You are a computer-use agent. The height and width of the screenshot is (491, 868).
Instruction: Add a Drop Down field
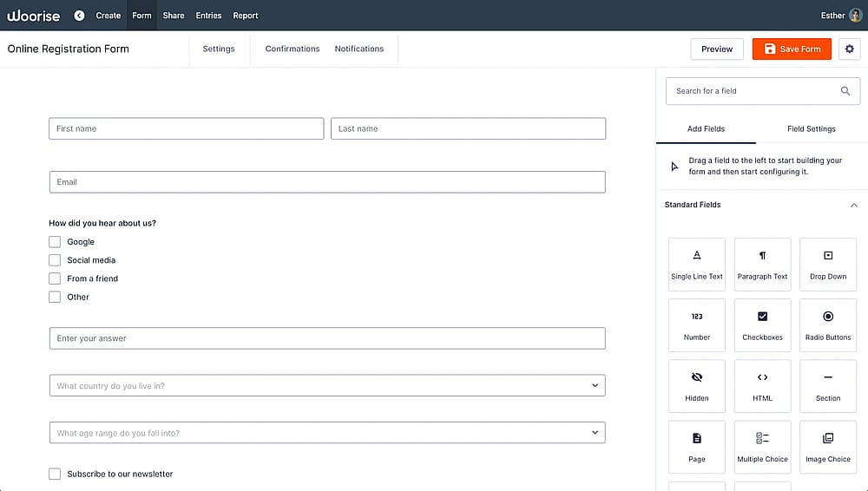[827, 265]
